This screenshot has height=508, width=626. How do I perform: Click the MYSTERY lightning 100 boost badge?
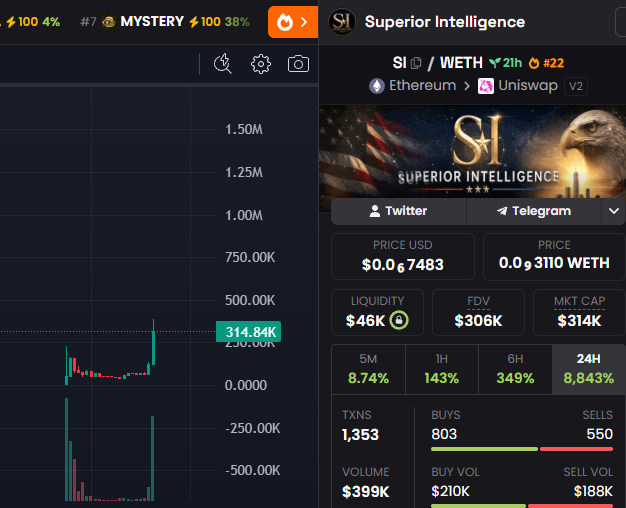coord(205,22)
